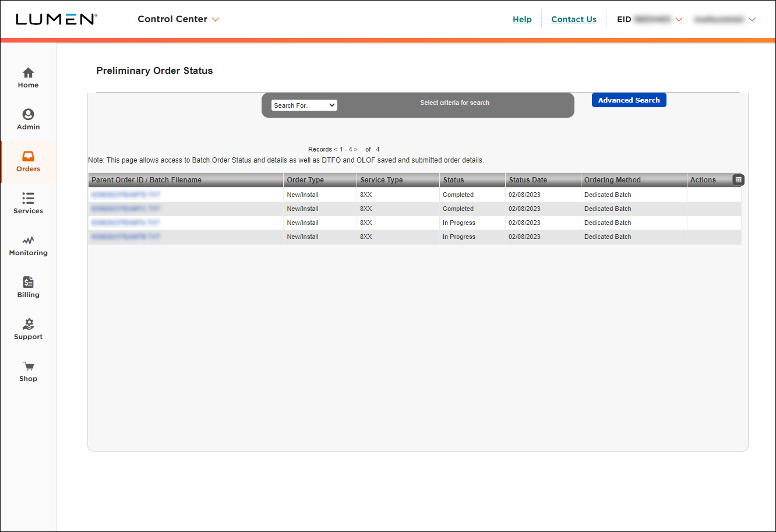Go to the Monitoring icon

pyautogui.click(x=28, y=241)
